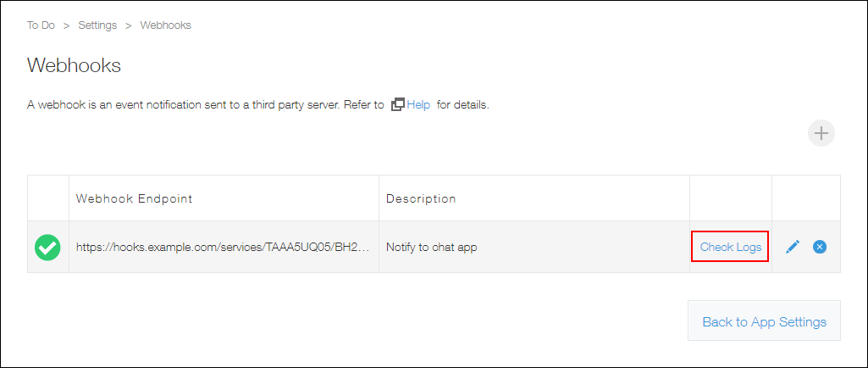Open the Help link

418,105
